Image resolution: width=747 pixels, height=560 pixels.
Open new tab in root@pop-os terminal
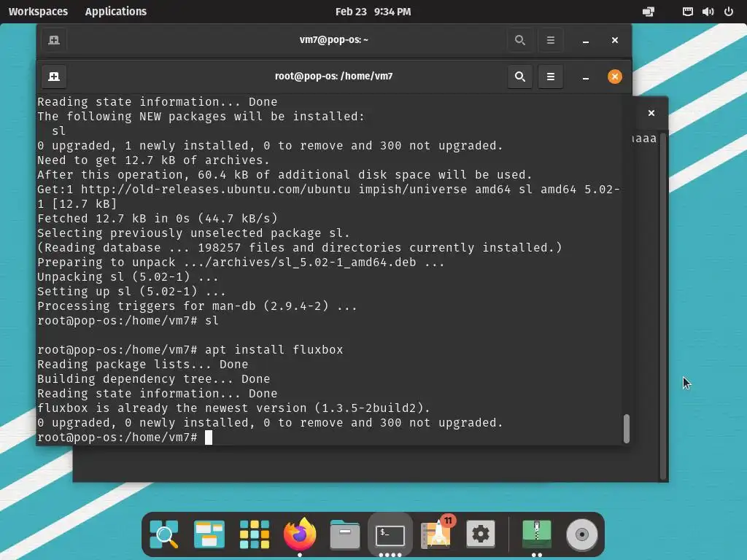(54, 77)
